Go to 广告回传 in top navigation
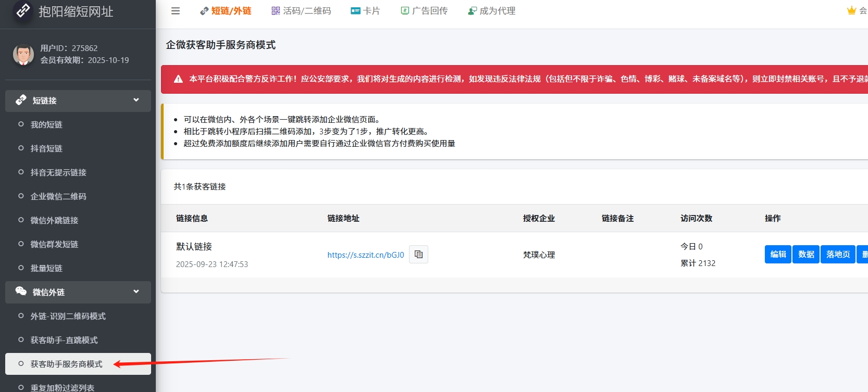 tap(424, 11)
